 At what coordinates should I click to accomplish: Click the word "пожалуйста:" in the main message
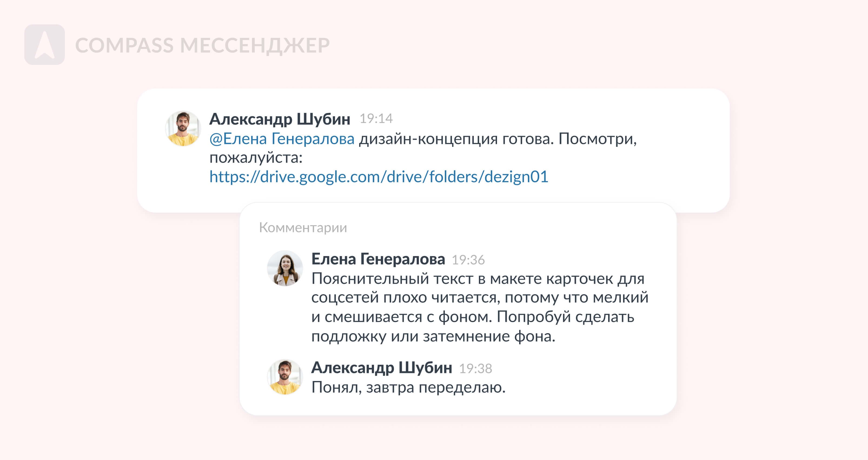tap(256, 158)
